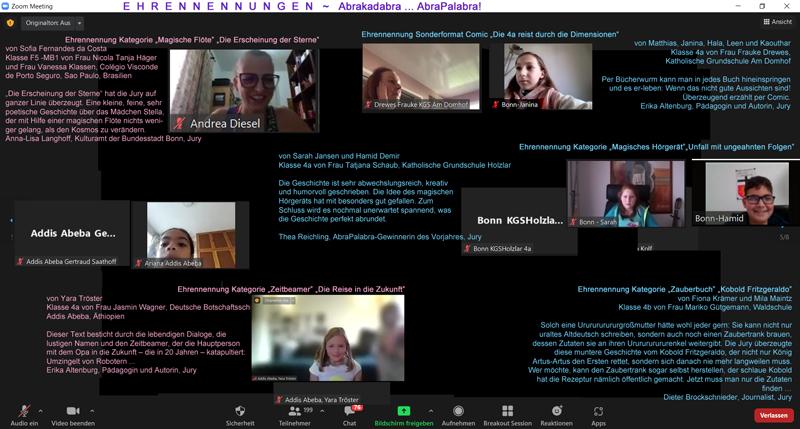Start recording with Aufnehmen button
The height and width of the screenshot is (429, 800).
tap(458, 415)
